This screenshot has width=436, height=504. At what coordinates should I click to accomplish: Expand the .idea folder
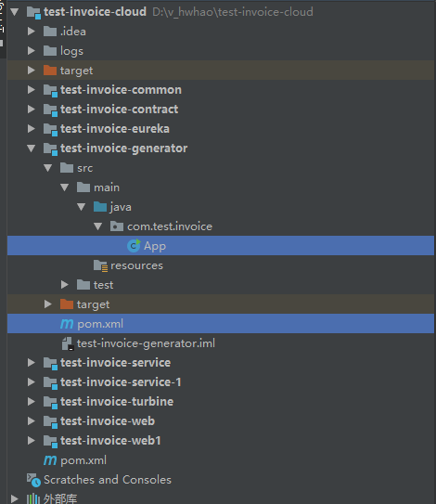pyautogui.click(x=32, y=32)
